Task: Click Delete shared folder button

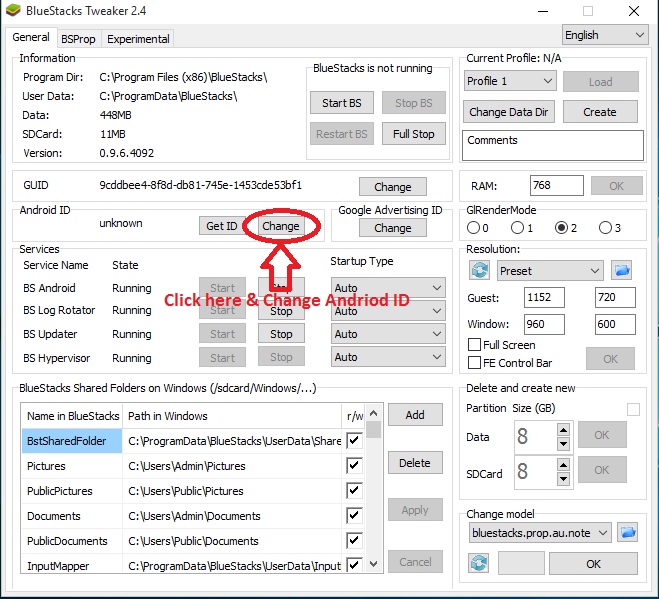Action: tap(415, 463)
